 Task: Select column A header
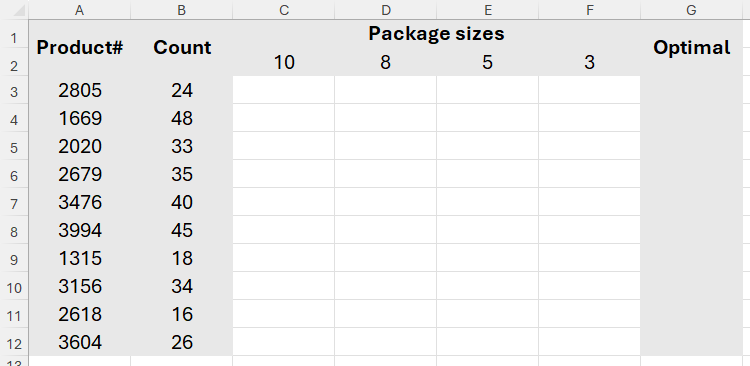(79, 10)
